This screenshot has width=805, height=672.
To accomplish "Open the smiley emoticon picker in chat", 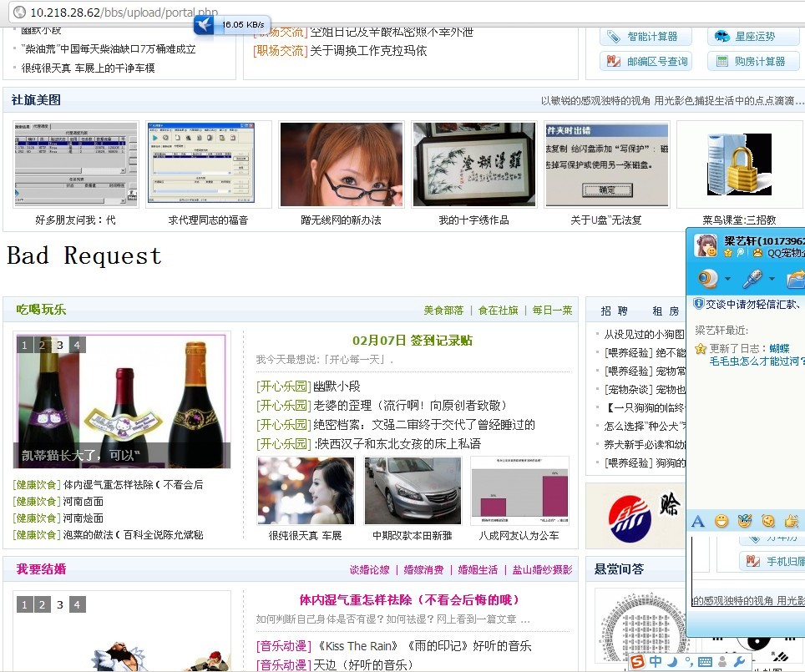I will (721, 522).
